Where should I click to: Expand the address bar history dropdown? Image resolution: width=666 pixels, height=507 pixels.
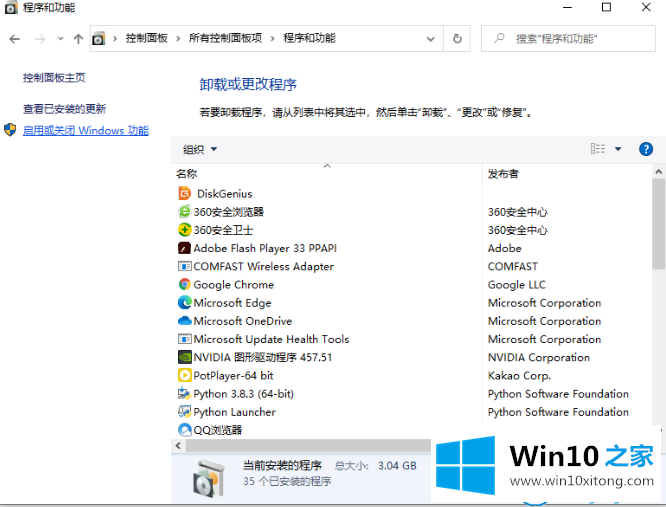[x=430, y=39]
